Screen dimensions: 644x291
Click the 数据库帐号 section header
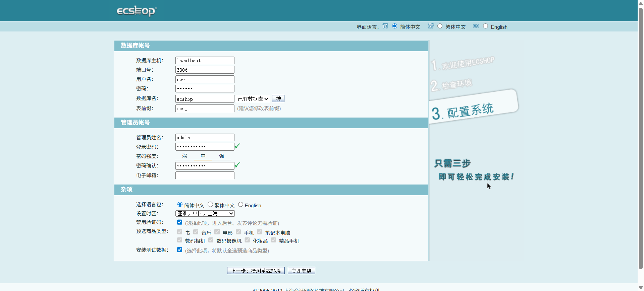271,46
